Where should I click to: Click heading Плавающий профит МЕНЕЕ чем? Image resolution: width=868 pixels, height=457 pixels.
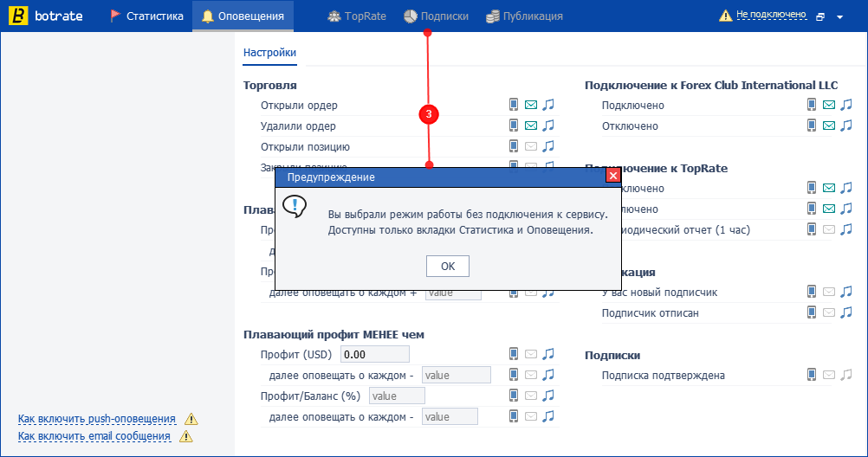tap(334, 334)
